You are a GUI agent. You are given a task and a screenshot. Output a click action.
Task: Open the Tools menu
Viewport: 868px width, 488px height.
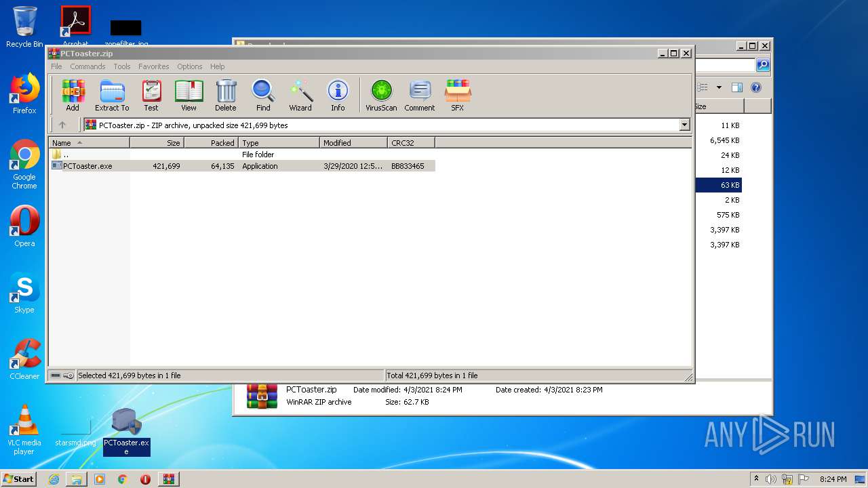coord(122,66)
